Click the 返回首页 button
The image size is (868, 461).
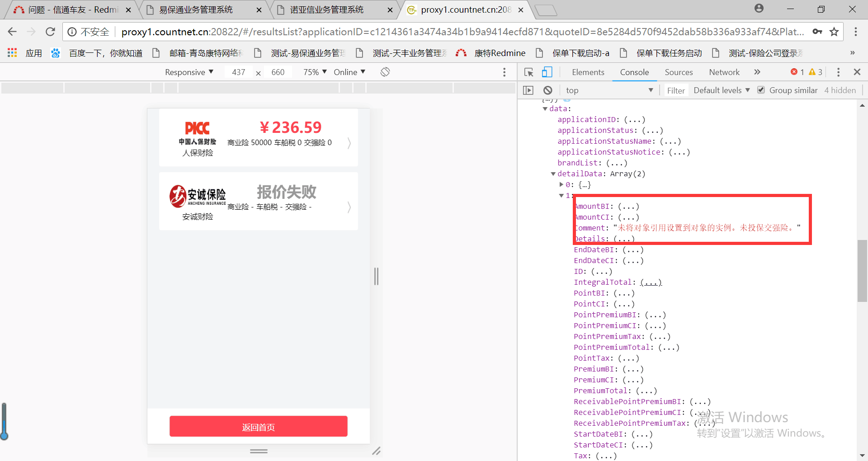click(x=259, y=427)
